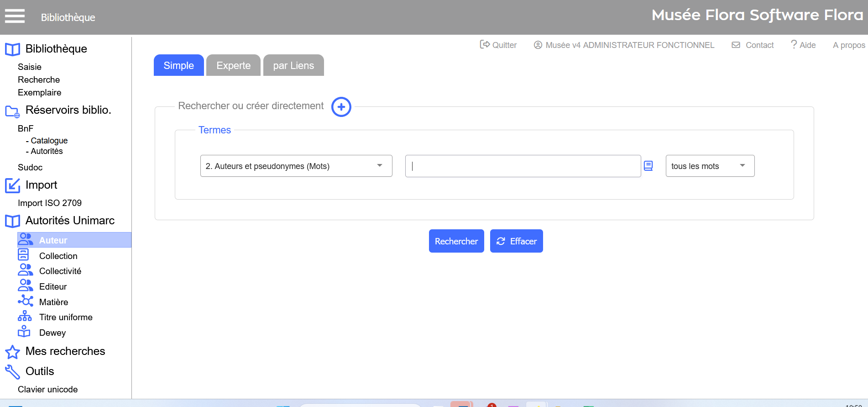The width and height of the screenshot is (868, 407).
Task: Click the Collectivité people icon
Action: pyautogui.click(x=25, y=270)
